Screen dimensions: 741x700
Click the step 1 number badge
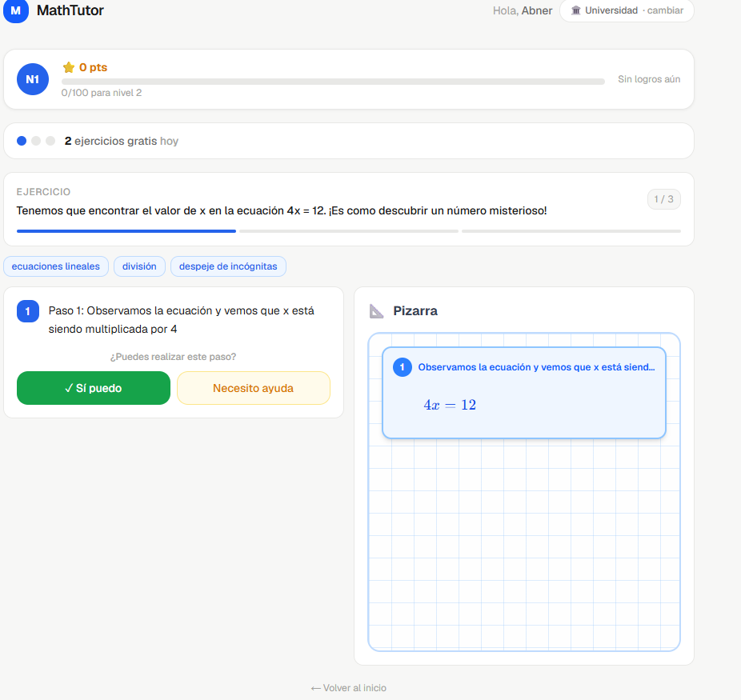(x=28, y=311)
